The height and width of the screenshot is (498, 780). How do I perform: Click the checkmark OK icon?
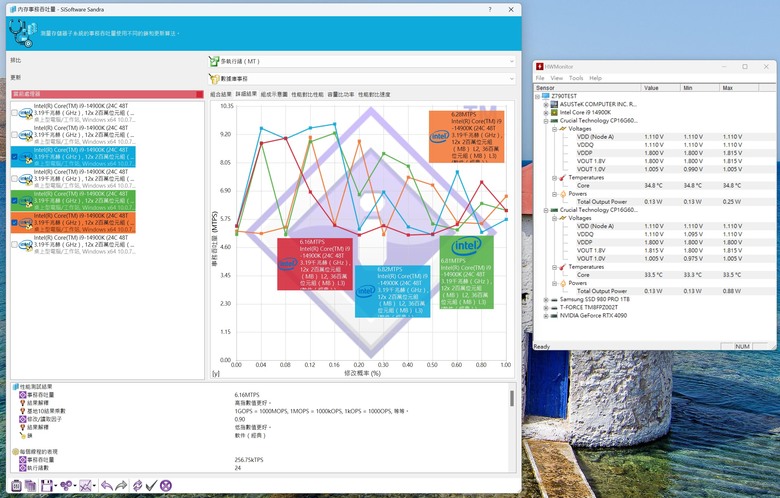pos(152,486)
